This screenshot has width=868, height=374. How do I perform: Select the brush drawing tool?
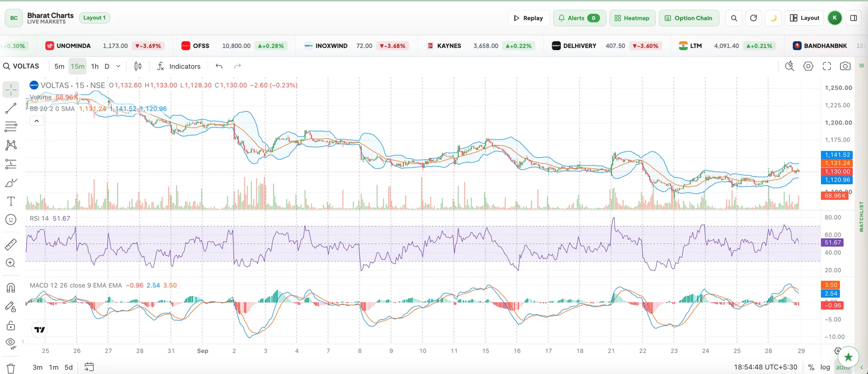[11, 183]
